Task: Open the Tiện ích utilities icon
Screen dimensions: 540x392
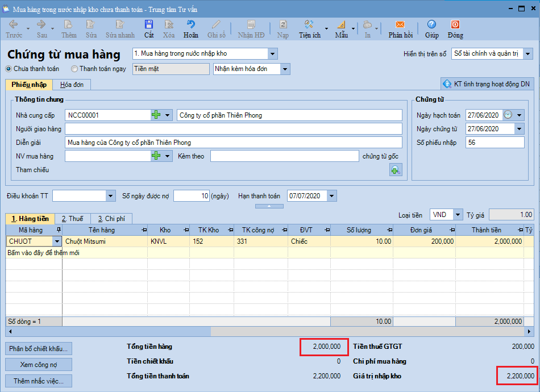Action: [309, 24]
